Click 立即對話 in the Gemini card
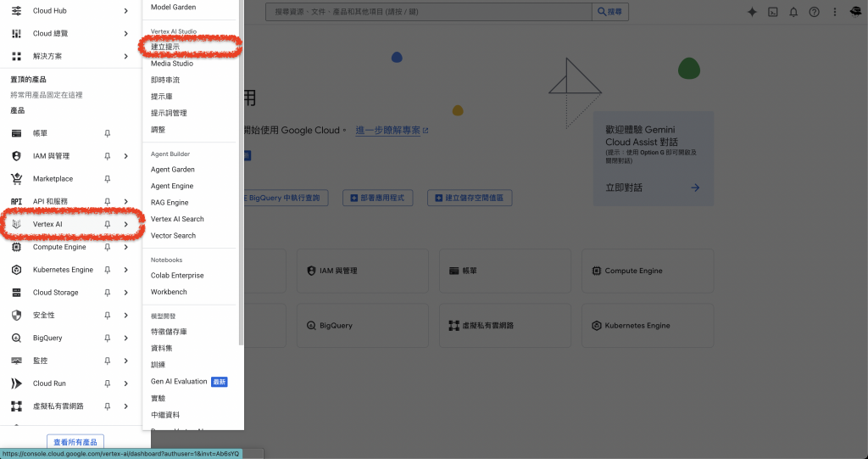Image resolution: width=868 pixels, height=459 pixels. pyautogui.click(x=624, y=188)
